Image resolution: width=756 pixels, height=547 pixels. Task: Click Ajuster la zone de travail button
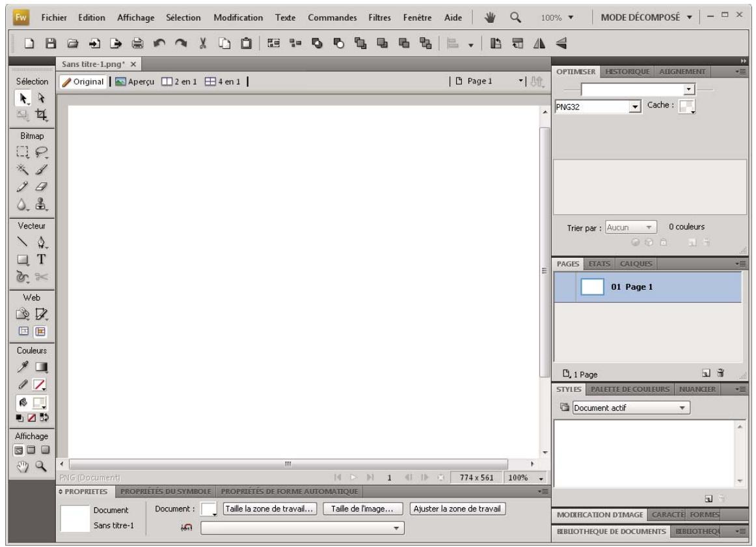457,509
